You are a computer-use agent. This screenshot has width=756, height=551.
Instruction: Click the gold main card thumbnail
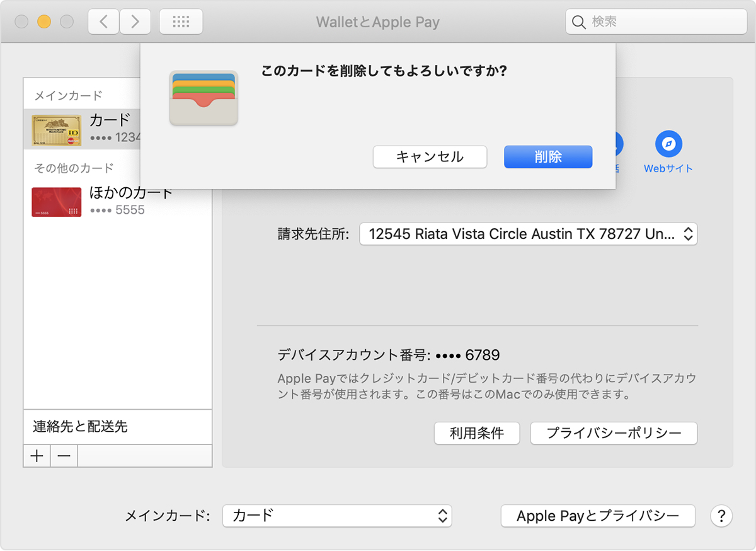click(57, 130)
